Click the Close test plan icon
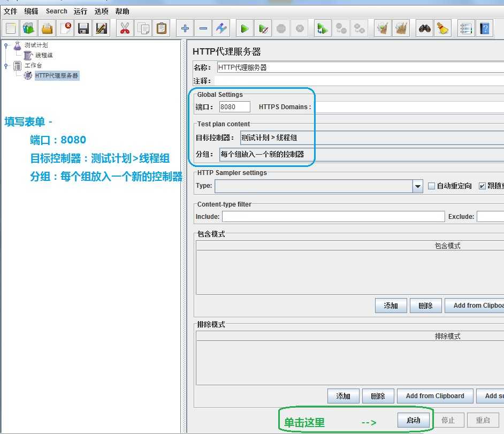The height and width of the screenshot is (434, 504). click(65, 28)
